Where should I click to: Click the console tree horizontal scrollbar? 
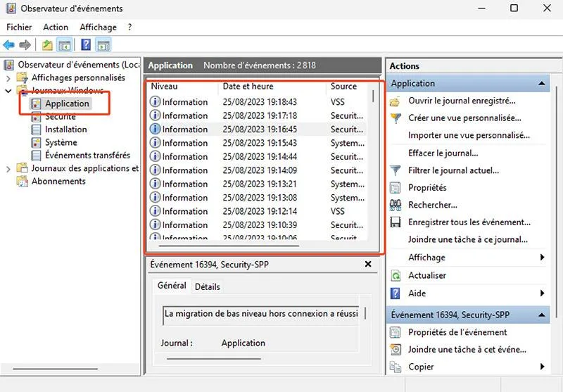point(56,368)
